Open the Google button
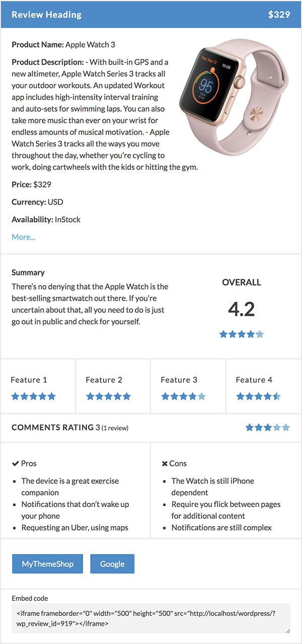302x644 pixels. click(112, 563)
